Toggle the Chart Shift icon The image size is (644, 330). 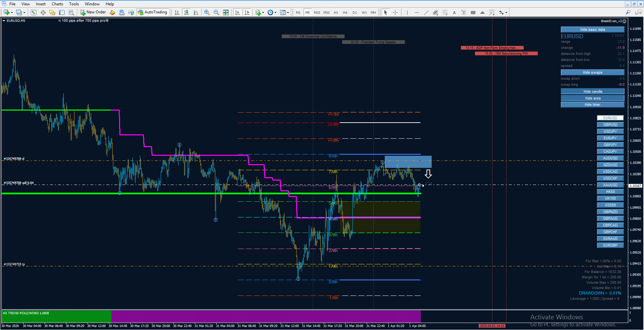point(247,12)
